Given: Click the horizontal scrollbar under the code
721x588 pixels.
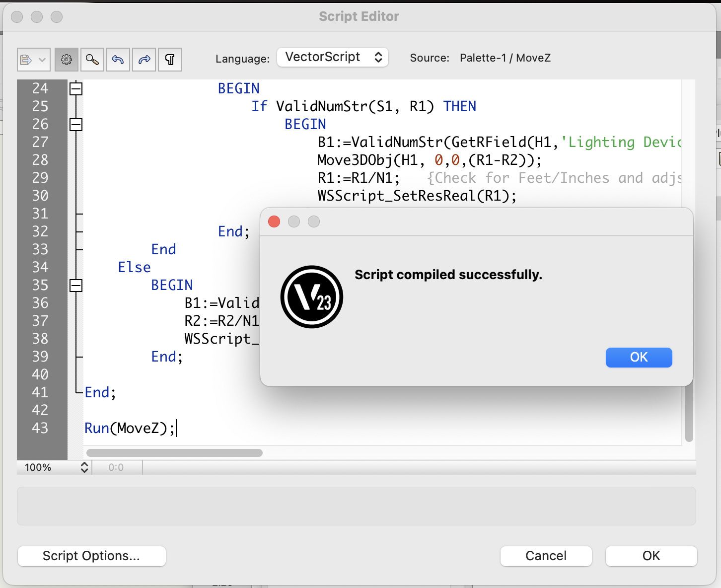Looking at the screenshot, I should click(174, 453).
